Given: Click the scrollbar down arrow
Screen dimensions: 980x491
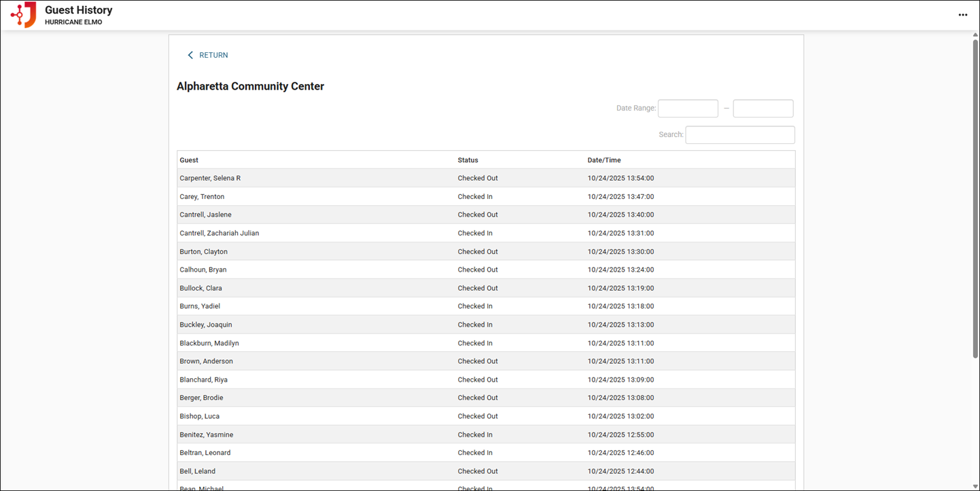Looking at the screenshot, I should [x=975, y=486].
